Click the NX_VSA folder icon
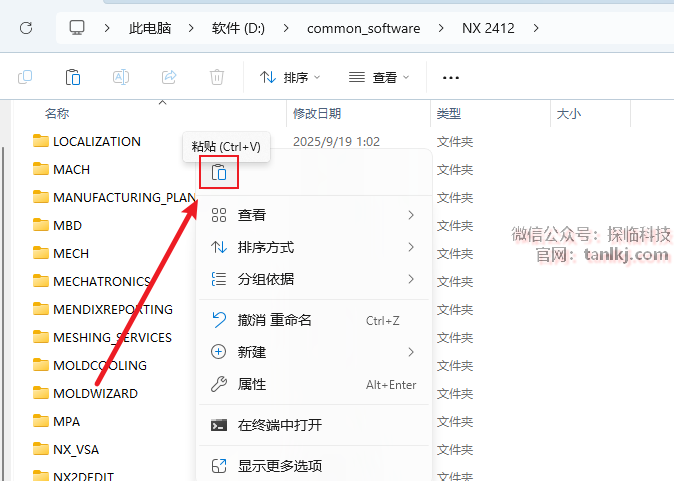674x481 pixels. [x=41, y=449]
